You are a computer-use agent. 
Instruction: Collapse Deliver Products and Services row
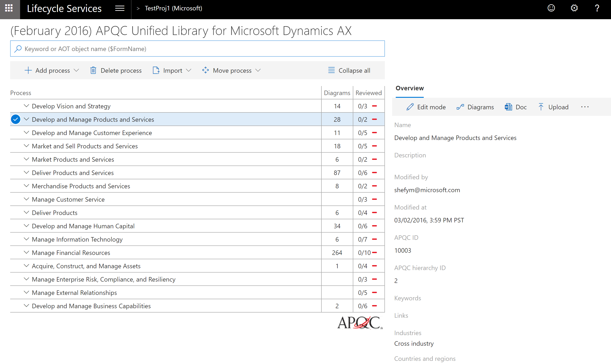(x=27, y=173)
